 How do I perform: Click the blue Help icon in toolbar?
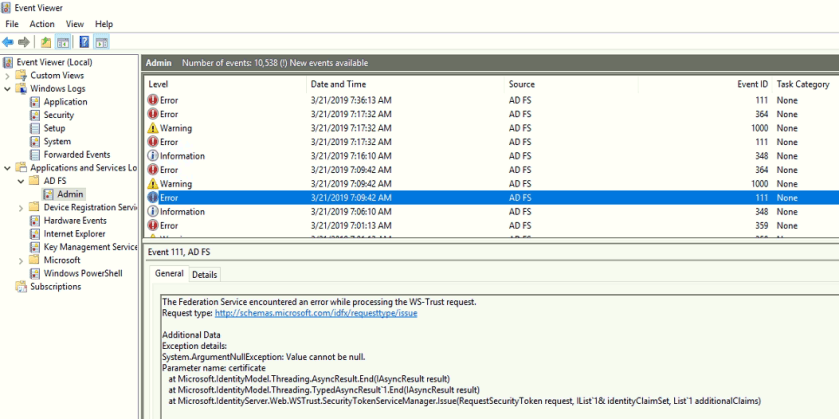[x=84, y=42]
